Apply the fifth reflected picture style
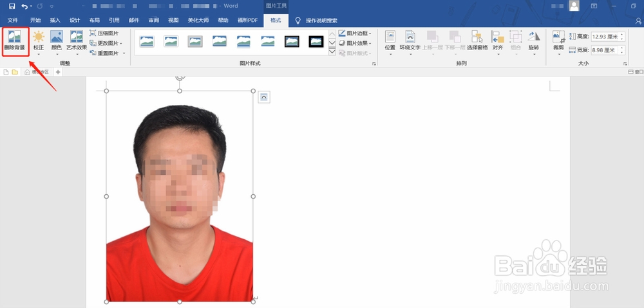644x308 pixels. click(x=243, y=41)
